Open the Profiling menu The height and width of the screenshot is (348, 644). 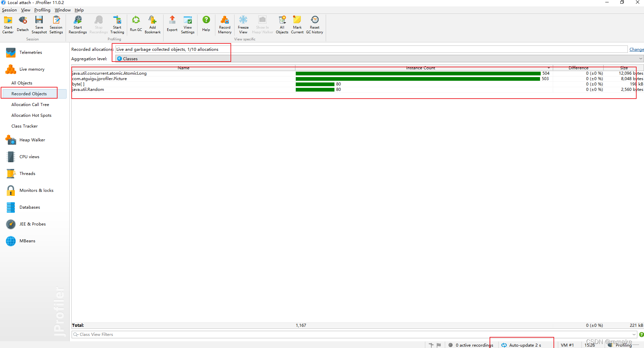point(42,10)
